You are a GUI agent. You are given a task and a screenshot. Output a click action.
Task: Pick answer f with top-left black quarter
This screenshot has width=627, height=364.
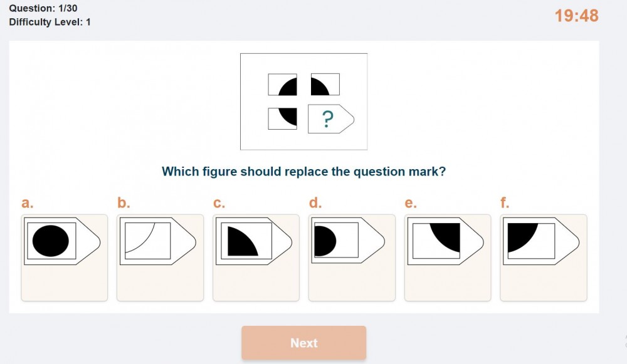pyautogui.click(x=544, y=257)
